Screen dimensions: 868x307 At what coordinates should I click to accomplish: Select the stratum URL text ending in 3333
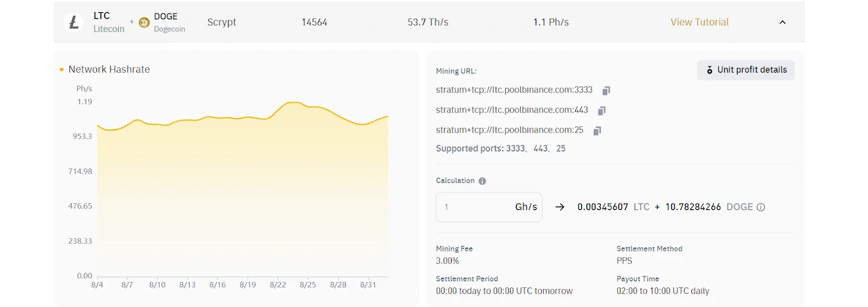(514, 90)
